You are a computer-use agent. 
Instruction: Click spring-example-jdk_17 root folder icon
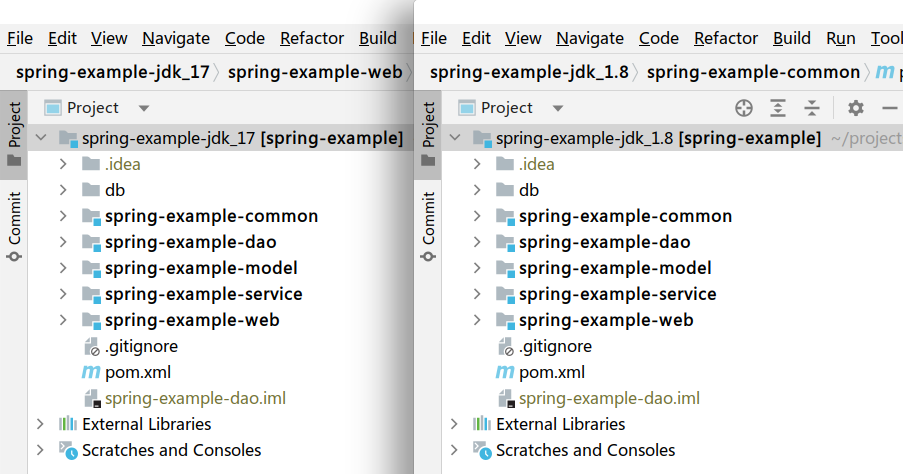coord(69,139)
